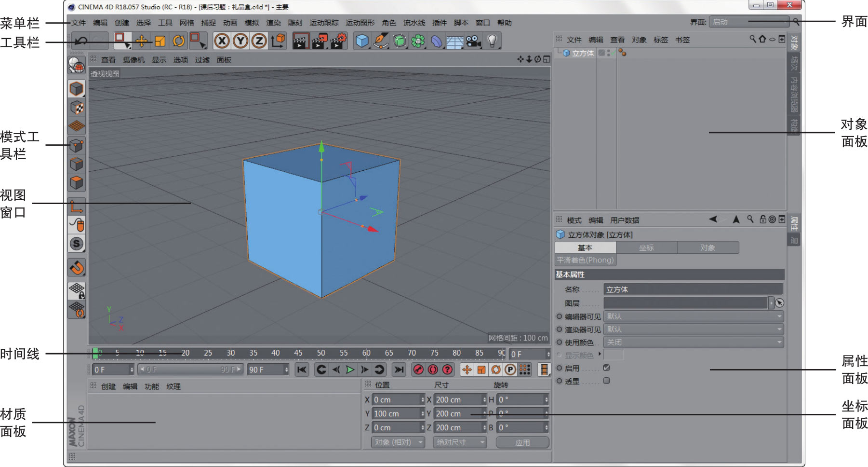Viewport: 868px width, 467px height.
Task: Switch to Points mode
Action: pos(77,146)
